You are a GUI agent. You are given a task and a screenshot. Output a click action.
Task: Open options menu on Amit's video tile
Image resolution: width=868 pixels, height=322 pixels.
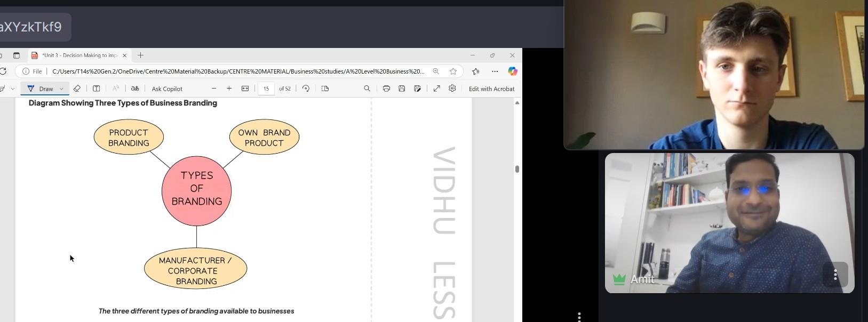(x=835, y=275)
